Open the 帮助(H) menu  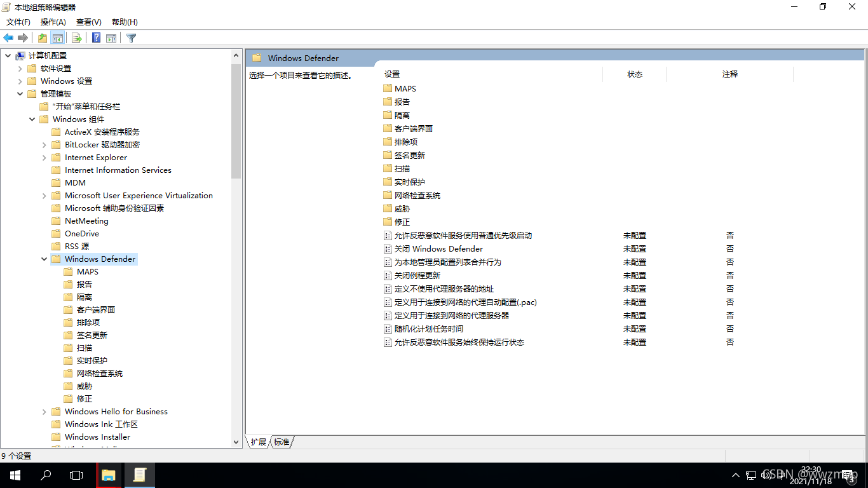pyautogui.click(x=125, y=22)
